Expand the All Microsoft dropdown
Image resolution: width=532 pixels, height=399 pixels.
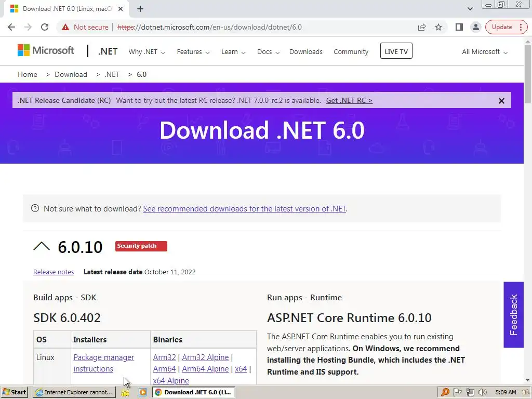click(x=485, y=52)
